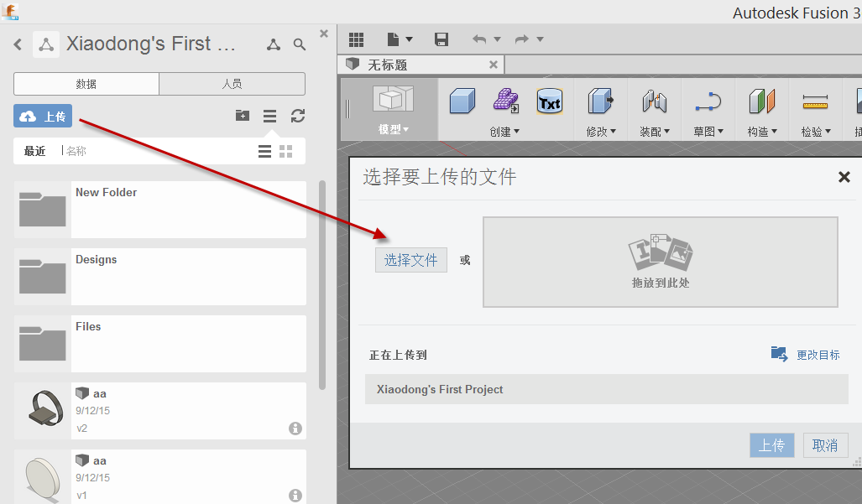Click the project icon beside Xiaodong's First title

tap(46, 44)
